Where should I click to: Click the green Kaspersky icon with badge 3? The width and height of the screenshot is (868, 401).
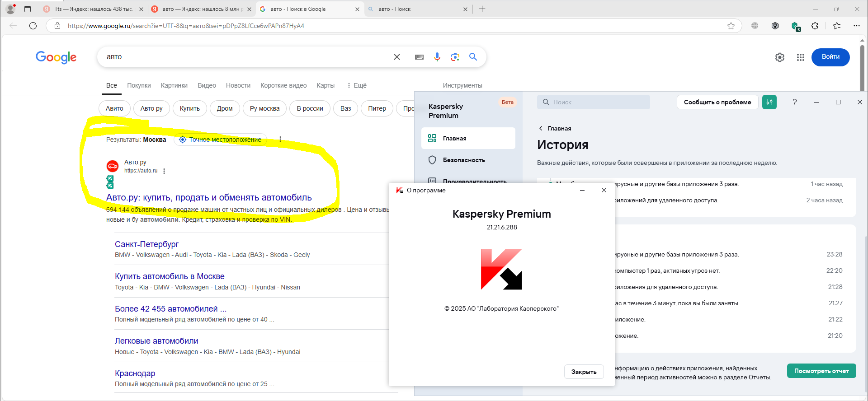pyautogui.click(x=796, y=26)
